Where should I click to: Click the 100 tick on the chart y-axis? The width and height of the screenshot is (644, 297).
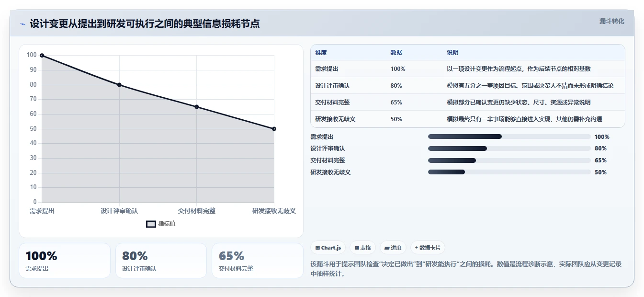[x=32, y=55]
